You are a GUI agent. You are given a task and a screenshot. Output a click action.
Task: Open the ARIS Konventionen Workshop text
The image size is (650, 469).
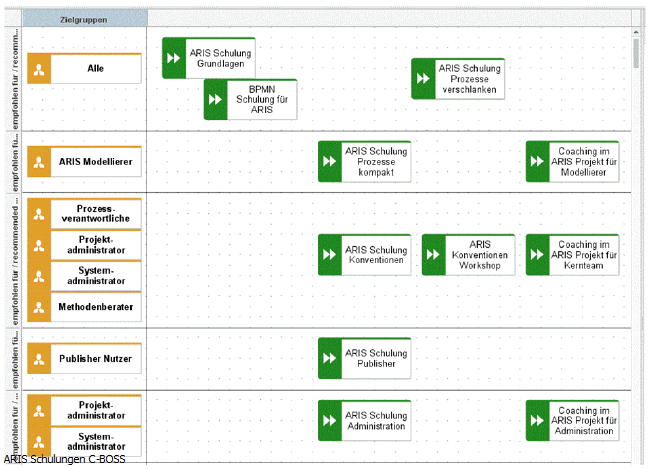pyautogui.click(x=480, y=255)
